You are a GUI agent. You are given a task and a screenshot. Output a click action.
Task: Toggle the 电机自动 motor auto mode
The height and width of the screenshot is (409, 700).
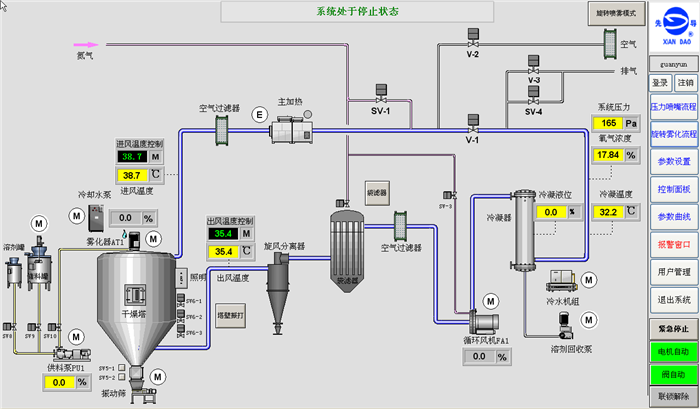pos(672,352)
